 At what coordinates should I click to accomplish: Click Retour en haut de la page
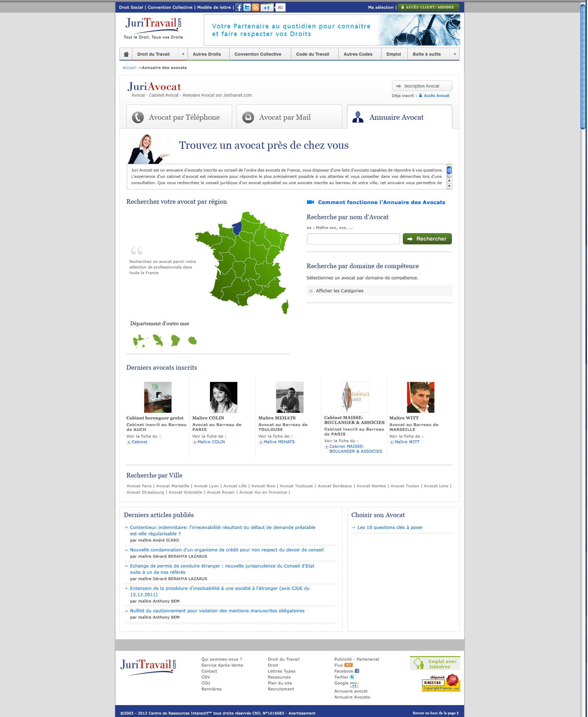pos(435,713)
